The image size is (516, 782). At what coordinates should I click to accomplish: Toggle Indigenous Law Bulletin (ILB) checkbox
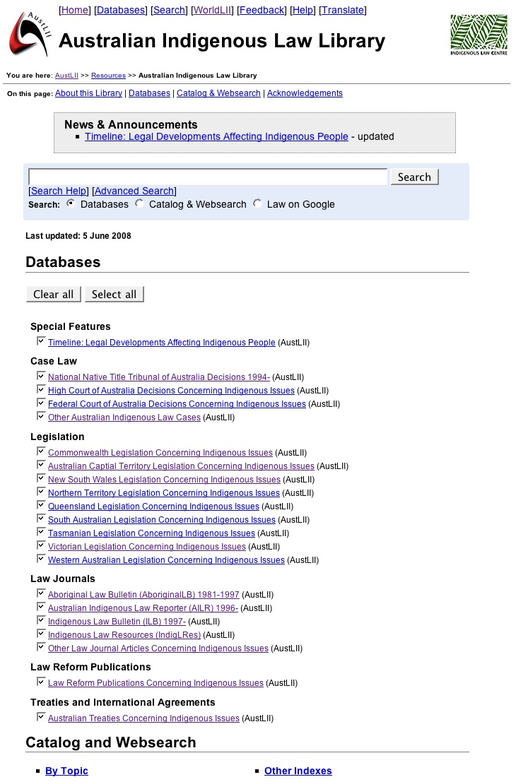41,620
